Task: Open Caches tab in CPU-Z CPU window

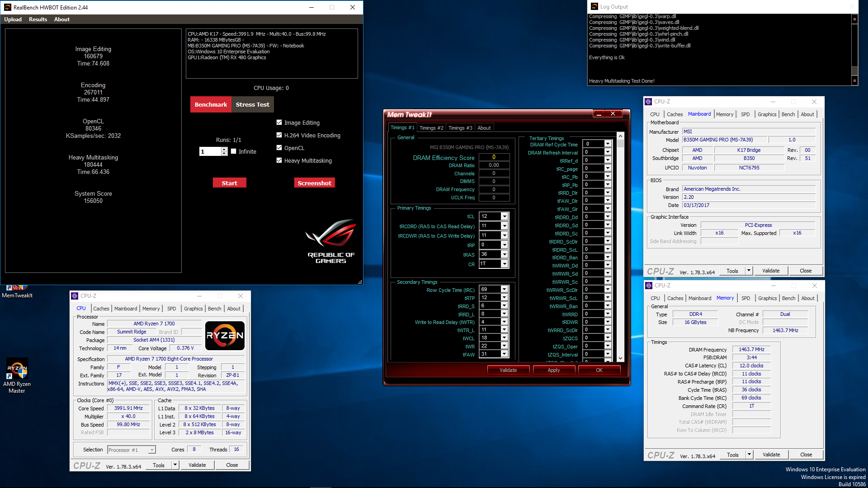Action: coord(101,309)
